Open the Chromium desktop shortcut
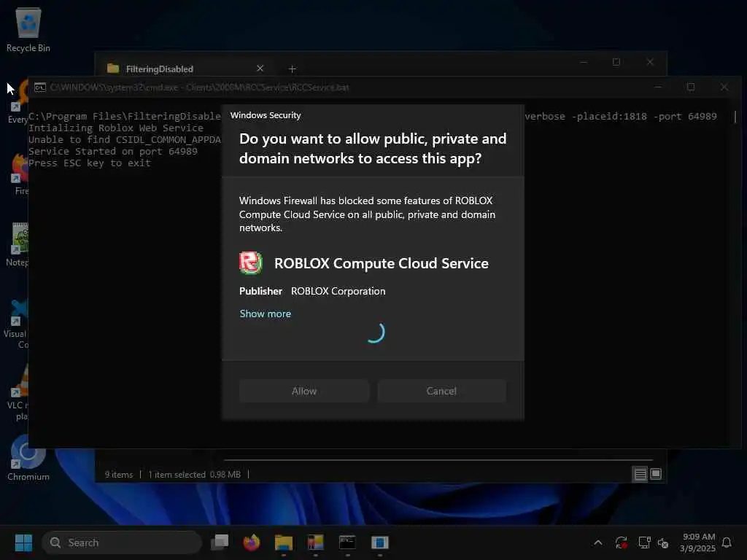This screenshot has height=560, width=747. 28,457
